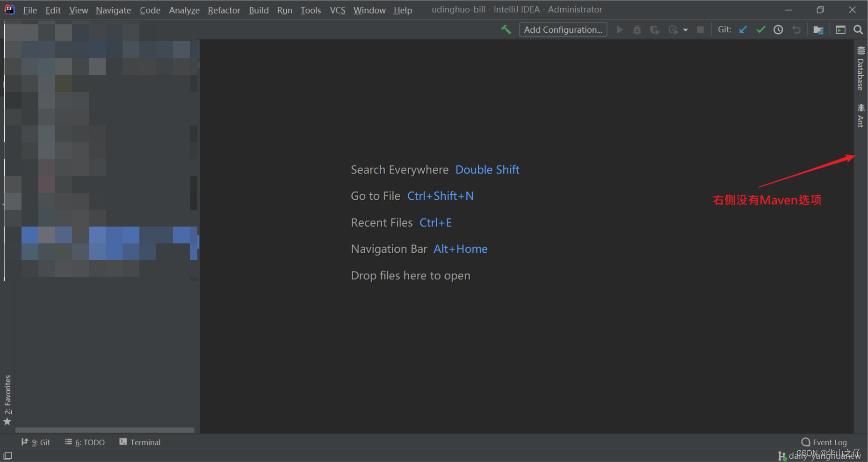This screenshot has width=868, height=462.
Task: Click Git Commit checkmark icon
Action: click(x=761, y=29)
